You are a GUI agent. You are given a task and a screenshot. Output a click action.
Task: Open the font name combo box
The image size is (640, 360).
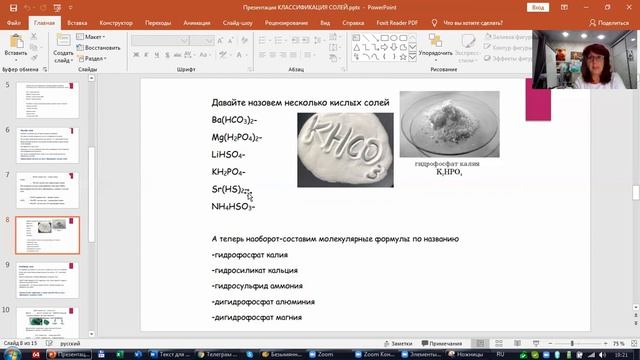160,40
